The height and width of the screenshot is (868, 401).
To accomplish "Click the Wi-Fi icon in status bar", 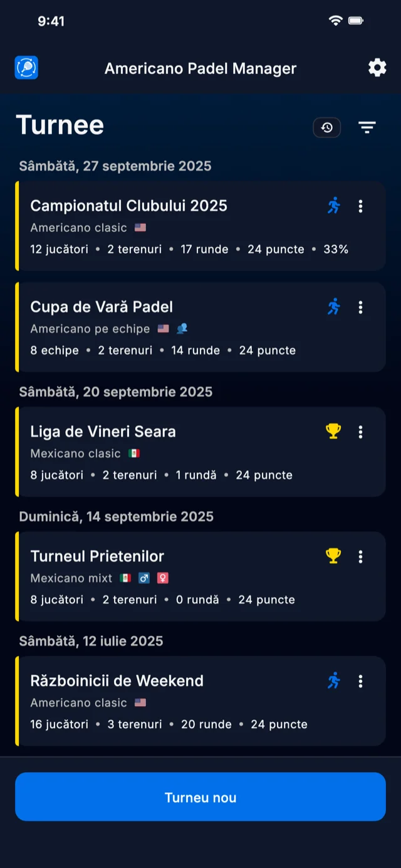I will (336, 20).
